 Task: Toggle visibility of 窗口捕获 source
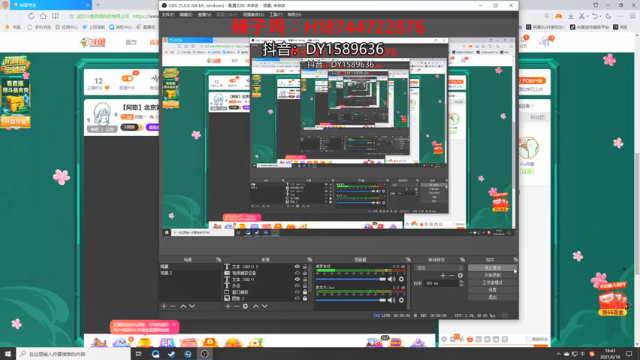tap(297, 292)
